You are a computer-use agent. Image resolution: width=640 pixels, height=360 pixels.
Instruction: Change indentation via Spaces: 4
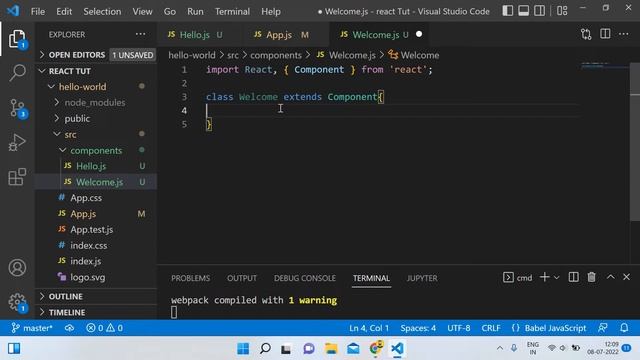pyautogui.click(x=418, y=328)
